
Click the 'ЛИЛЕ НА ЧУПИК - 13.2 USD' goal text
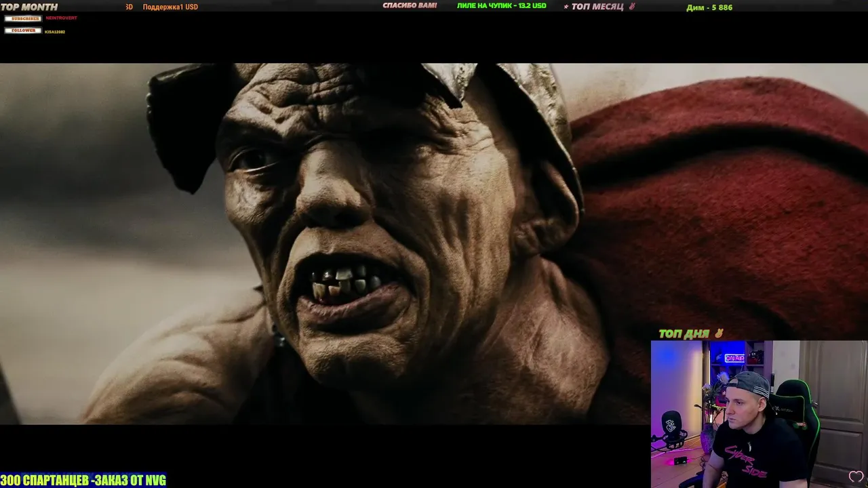(x=501, y=6)
